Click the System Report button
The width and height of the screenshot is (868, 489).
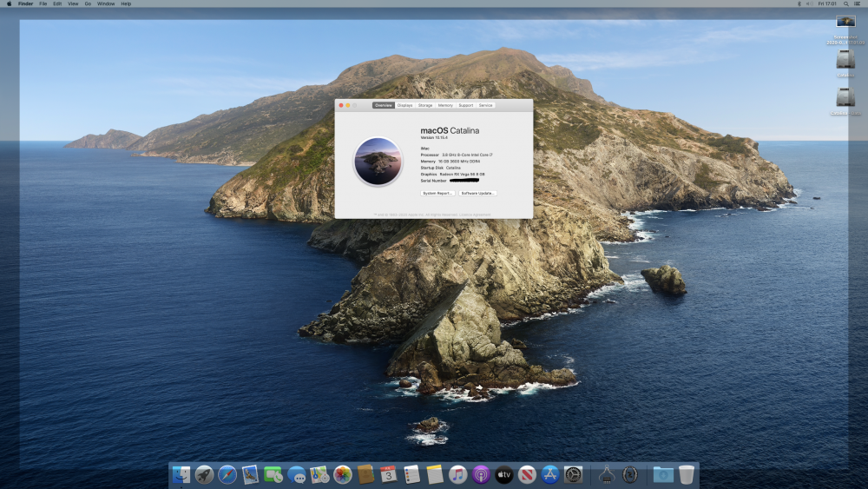coord(437,194)
